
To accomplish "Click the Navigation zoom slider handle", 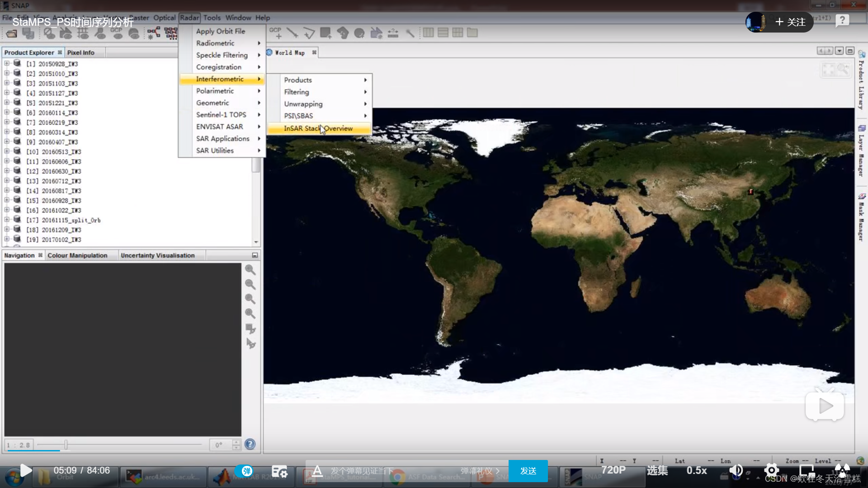I will pyautogui.click(x=66, y=445).
